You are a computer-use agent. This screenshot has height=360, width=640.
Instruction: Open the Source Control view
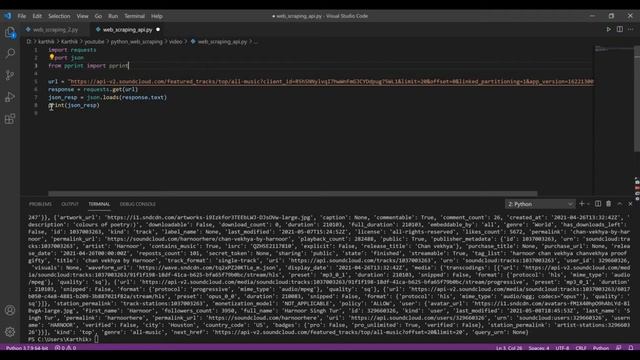point(10,75)
